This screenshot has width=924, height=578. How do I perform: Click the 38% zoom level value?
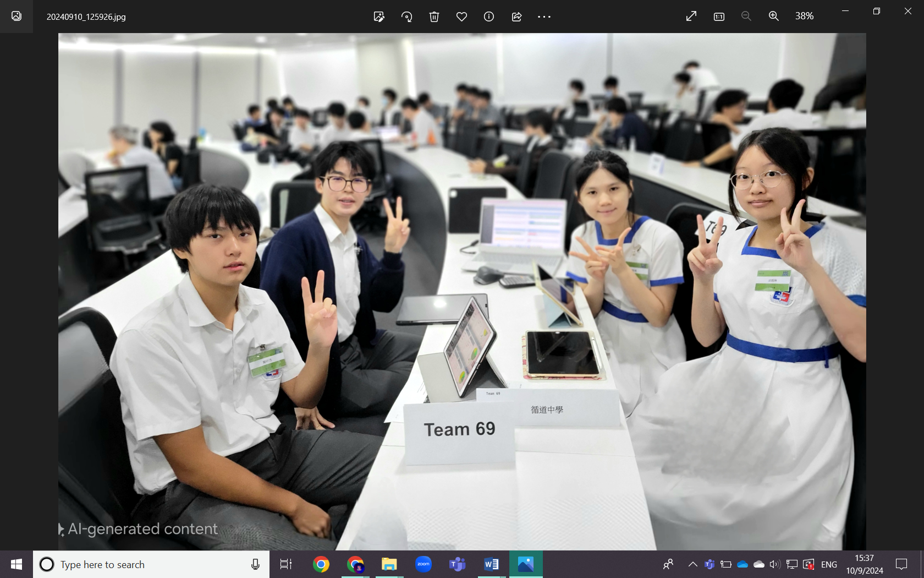tap(804, 16)
